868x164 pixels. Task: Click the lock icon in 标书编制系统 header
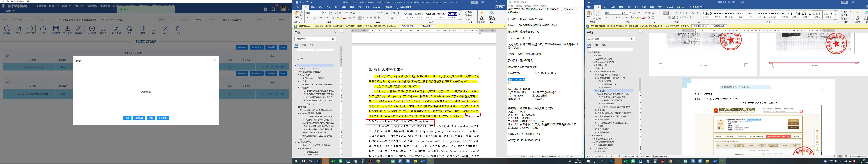[x=265, y=9]
